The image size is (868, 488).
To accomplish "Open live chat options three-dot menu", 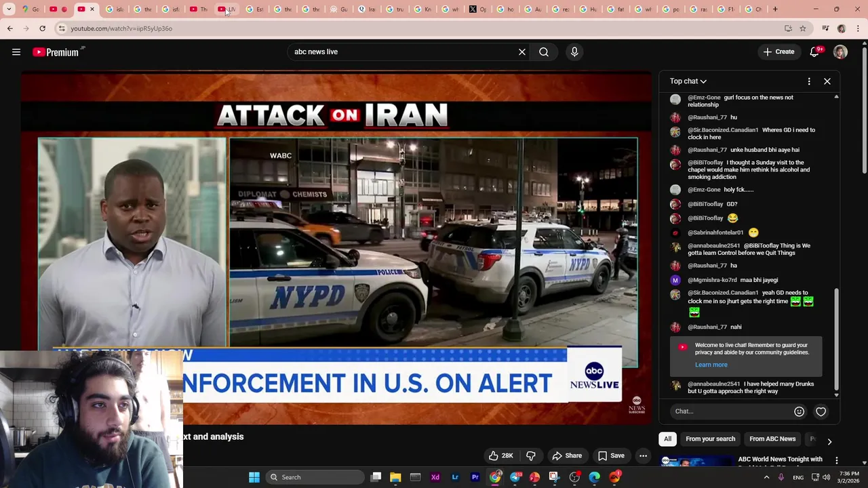I will pyautogui.click(x=809, y=81).
